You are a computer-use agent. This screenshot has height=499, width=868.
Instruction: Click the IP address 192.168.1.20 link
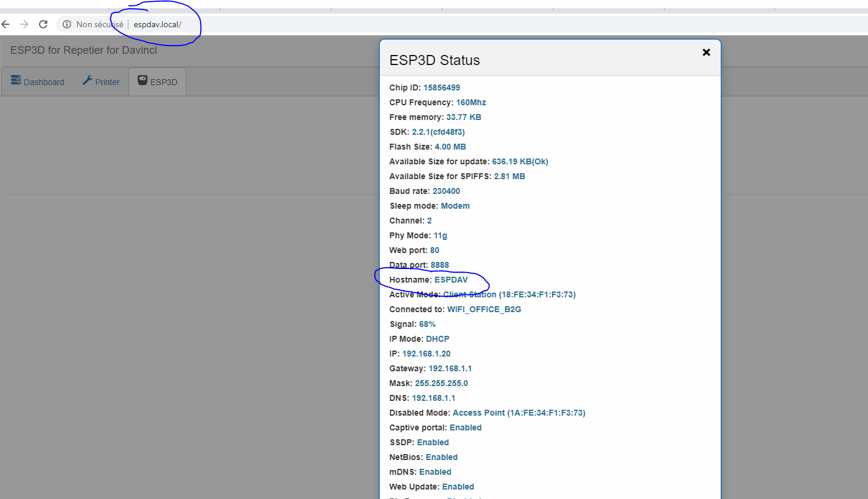click(x=426, y=353)
